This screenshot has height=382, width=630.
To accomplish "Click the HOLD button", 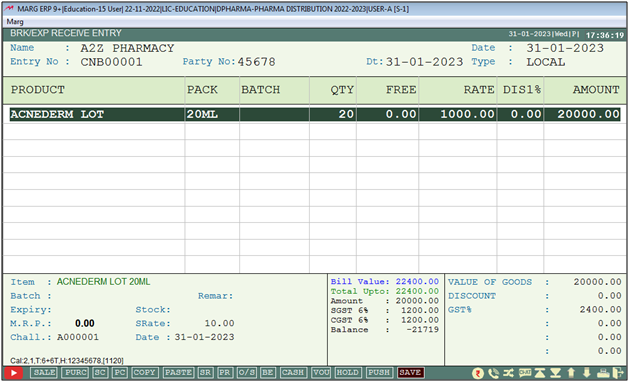I will (348, 373).
